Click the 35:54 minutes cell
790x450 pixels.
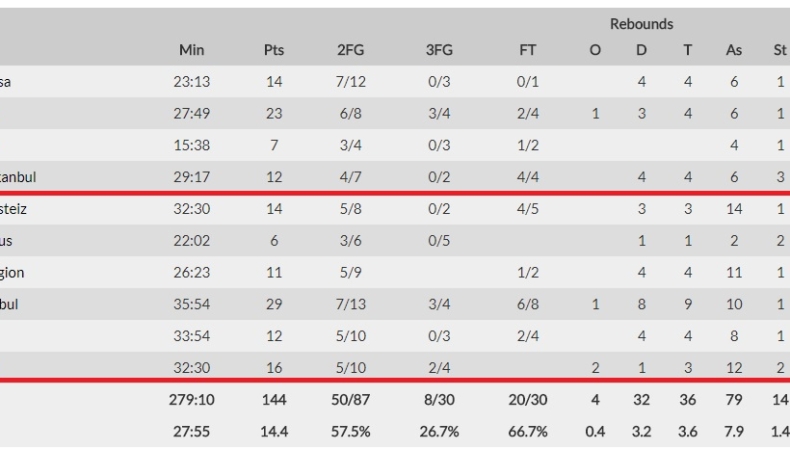(191, 305)
